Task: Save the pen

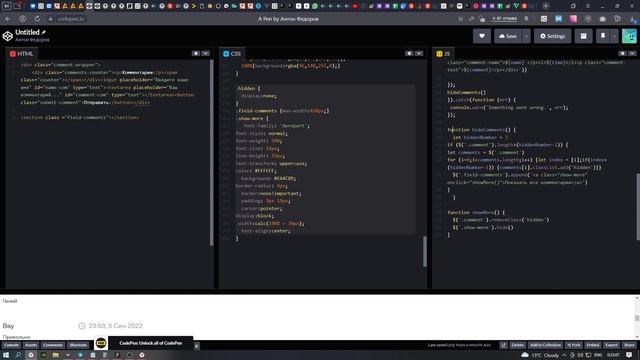Action: (x=508, y=36)
